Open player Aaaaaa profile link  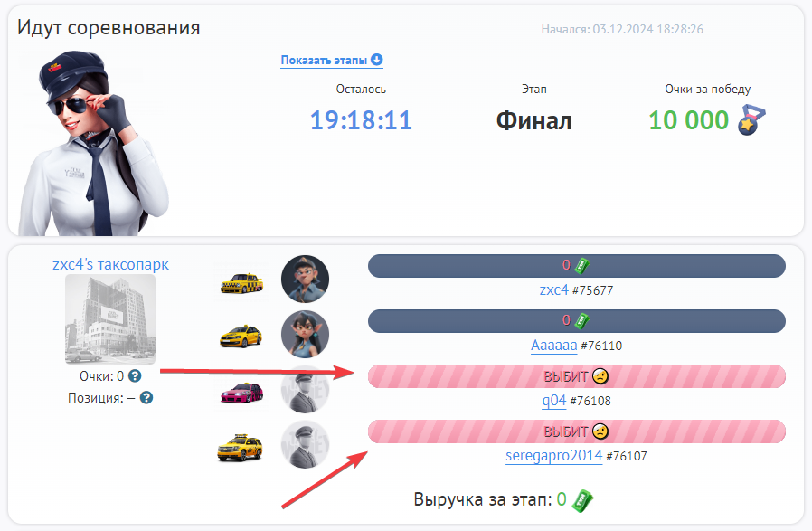(x=553, y=345)
